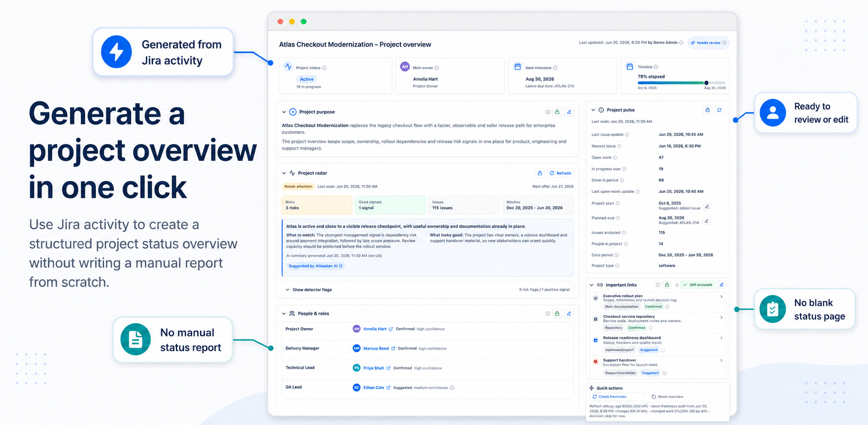
Task: Click the Still accurate button
Action: pos(698,285)
